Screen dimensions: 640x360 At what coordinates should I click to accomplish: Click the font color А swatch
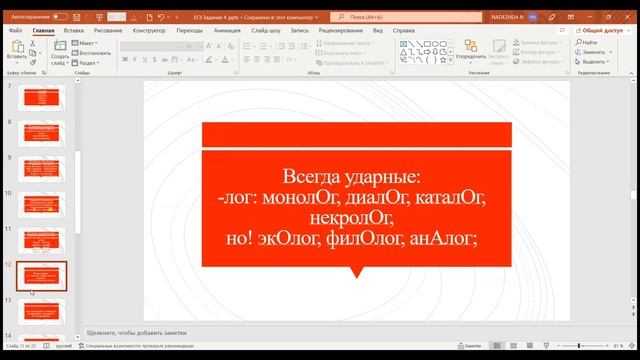click(225, 60)
